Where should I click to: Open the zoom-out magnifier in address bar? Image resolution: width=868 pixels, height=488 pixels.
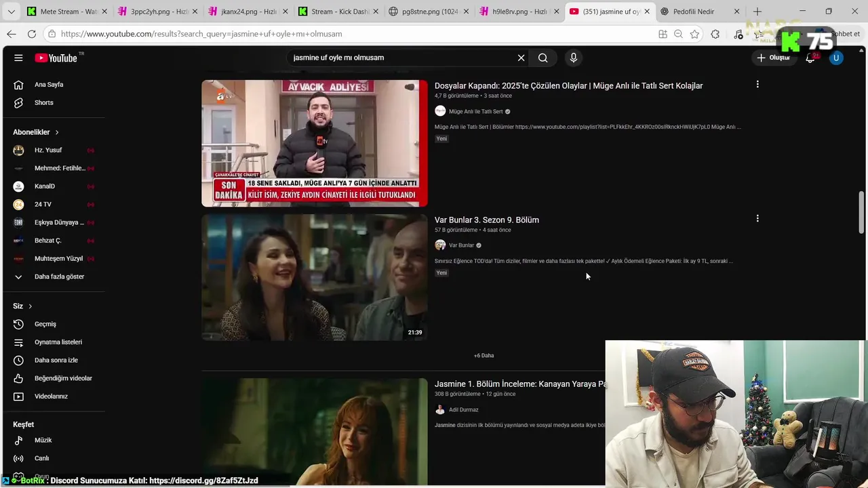678,34
